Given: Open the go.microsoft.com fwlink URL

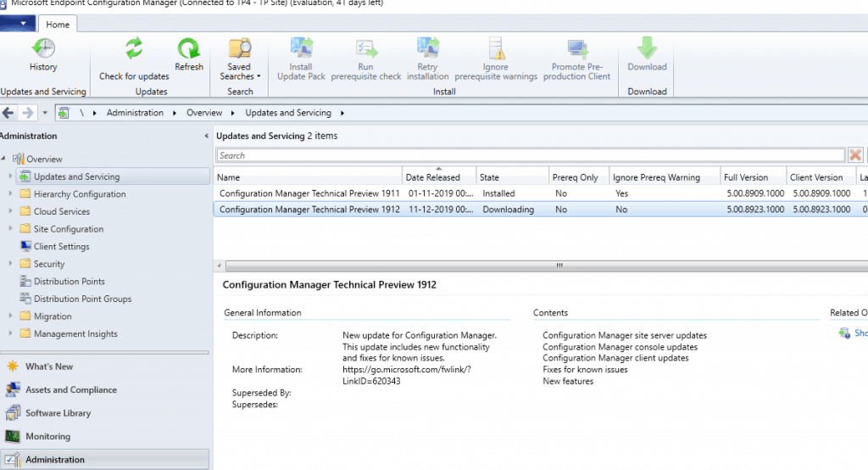Looking at the screenshot, I should point(406,375).
